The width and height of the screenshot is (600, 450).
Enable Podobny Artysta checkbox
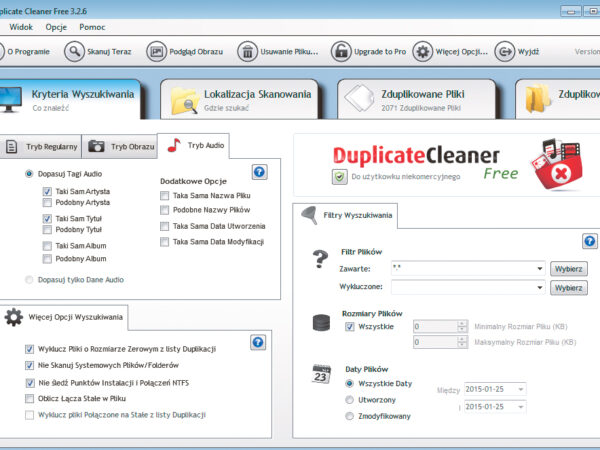point(47,202)
